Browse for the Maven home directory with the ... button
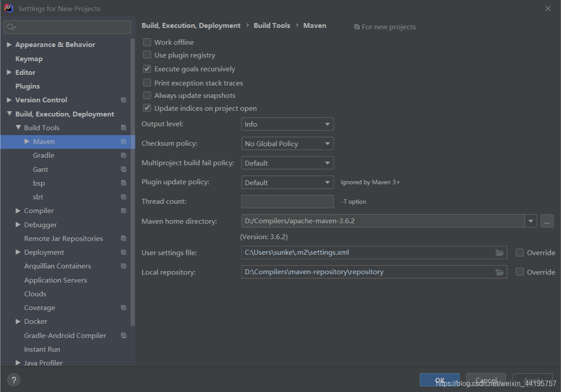The height and width of the screenshot is (392, 561). pyautogui.click(x=547, y=221)
